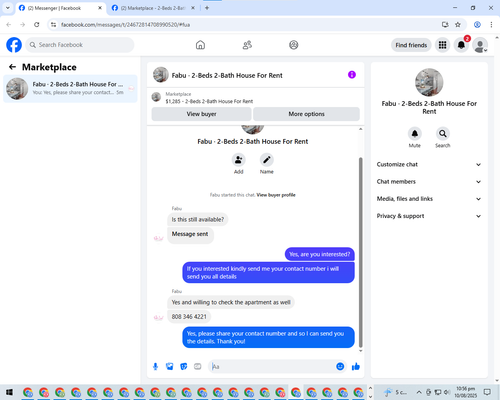Click the listing thumbnail beside Marketplace $1,285
Viewport: 500px width, 400px height.
pyautogui.click(x=156, y=97)
